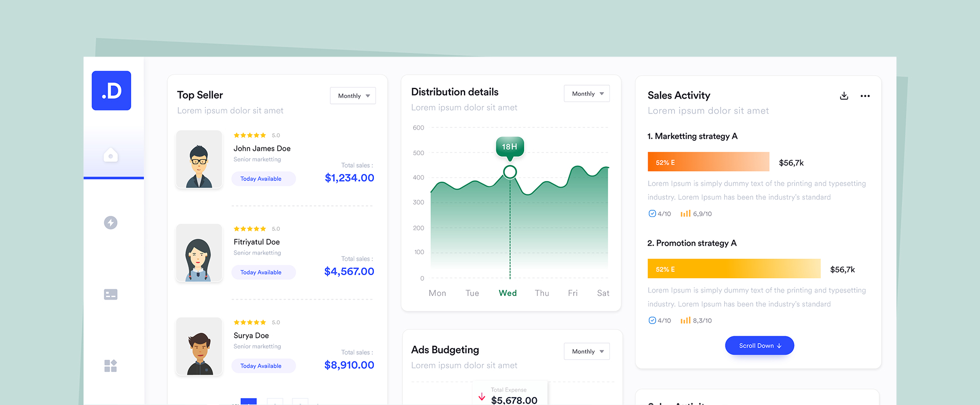Open the card icon in sidebar
The width and height of the screenshot is (980, 405).
click(x=111, y=294)
